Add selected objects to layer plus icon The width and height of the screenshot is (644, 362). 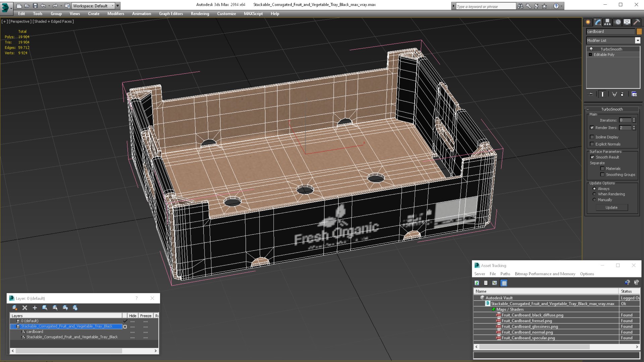tap(35, 308)
